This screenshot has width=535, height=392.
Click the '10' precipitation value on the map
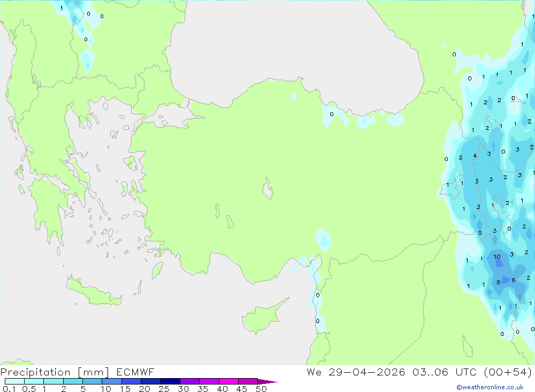tap(497, 257)
